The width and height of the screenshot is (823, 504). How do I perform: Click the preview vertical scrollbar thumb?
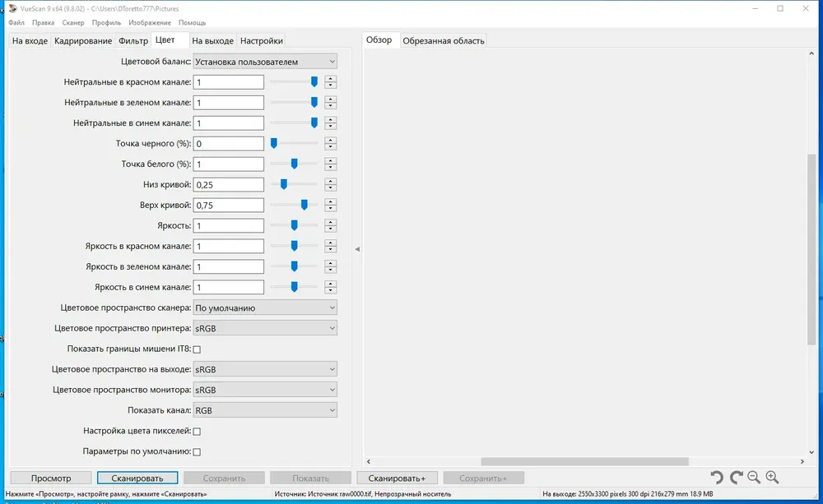coord(811,250)
